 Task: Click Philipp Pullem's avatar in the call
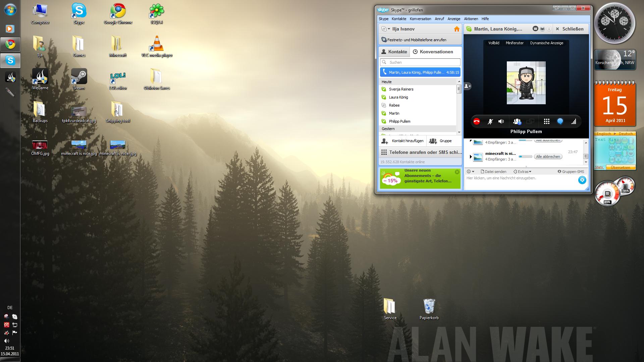(x=526, y=83)
